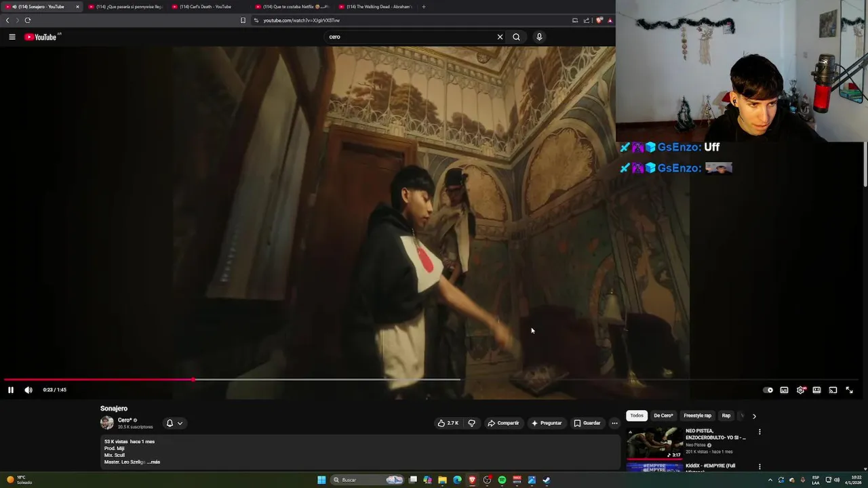868x488 pixels.
Task: Open options for KiddiX video
Action: pyautogui.click(x=759, y=466)
